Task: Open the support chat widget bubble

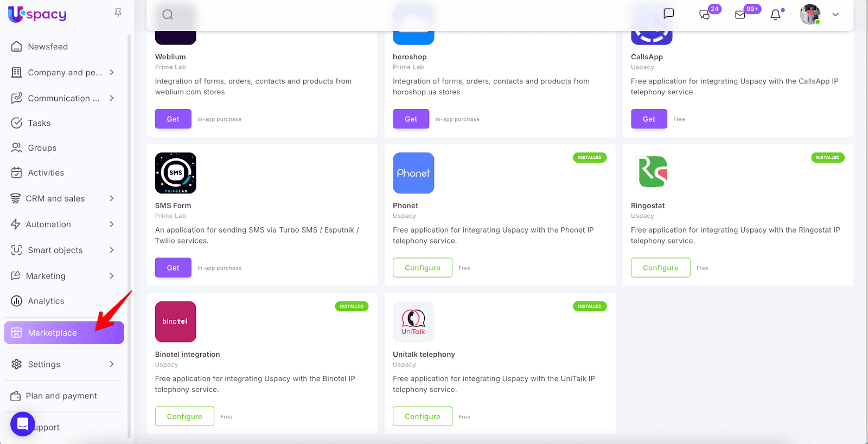Action: click(22, 424)
